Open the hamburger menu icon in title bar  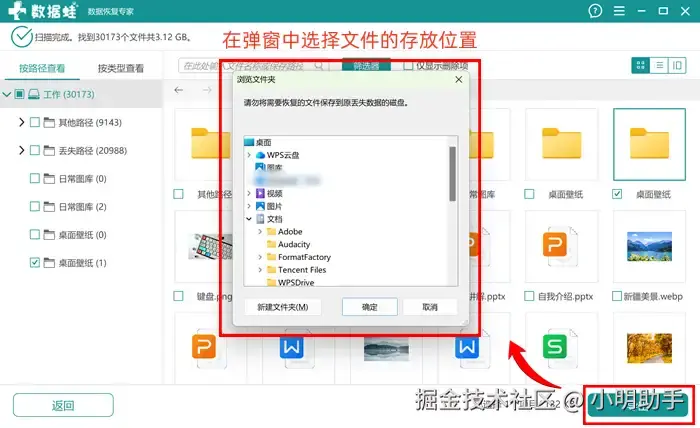619,11
